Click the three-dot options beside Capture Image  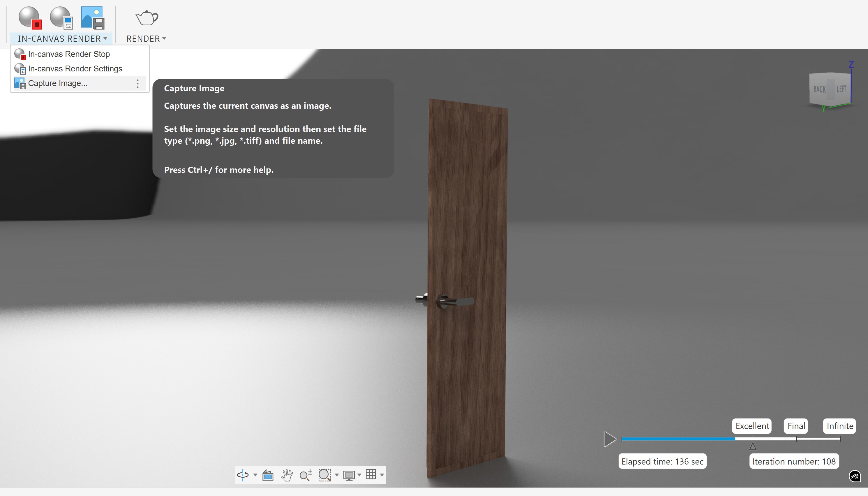click(137, 83)
